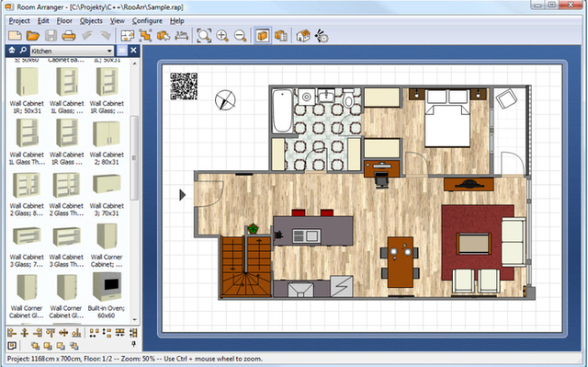Open a project with the folder icon
Screen dimensions: 588x367
(x=33, y=36)
